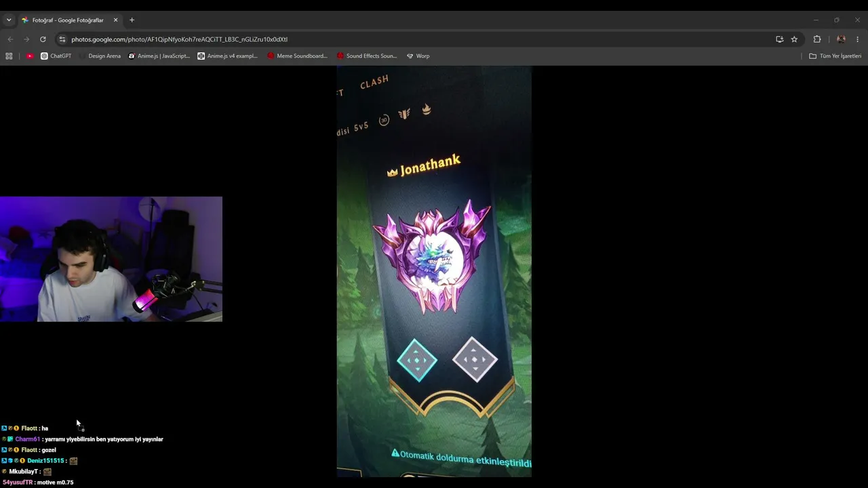The height and width of the screenshot is (488, 868).
Task: Click the round 30 icon near 5v5
Action: [x=384, y=120]
